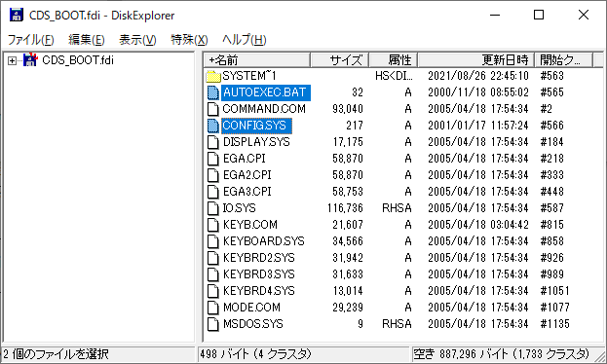The height and width of the screenshot is (364, 607).
Task: Click the EGA2.CPI file icon
Action: pos(213,175)
